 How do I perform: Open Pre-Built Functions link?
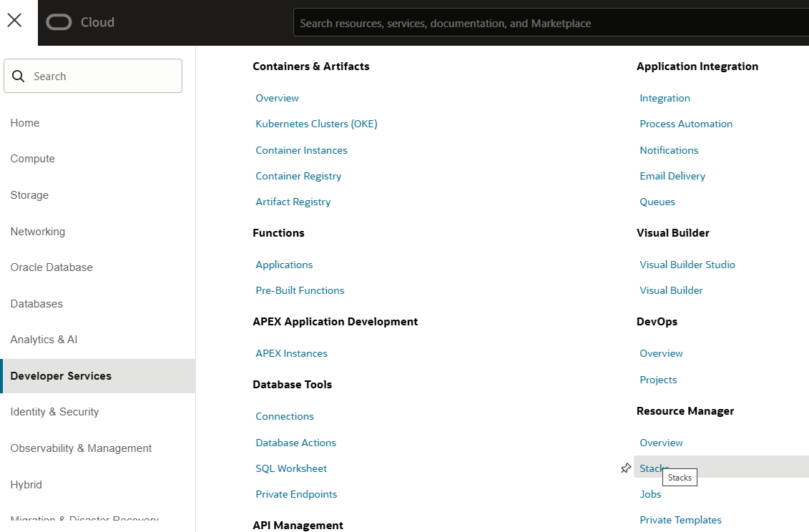[300, 290]
